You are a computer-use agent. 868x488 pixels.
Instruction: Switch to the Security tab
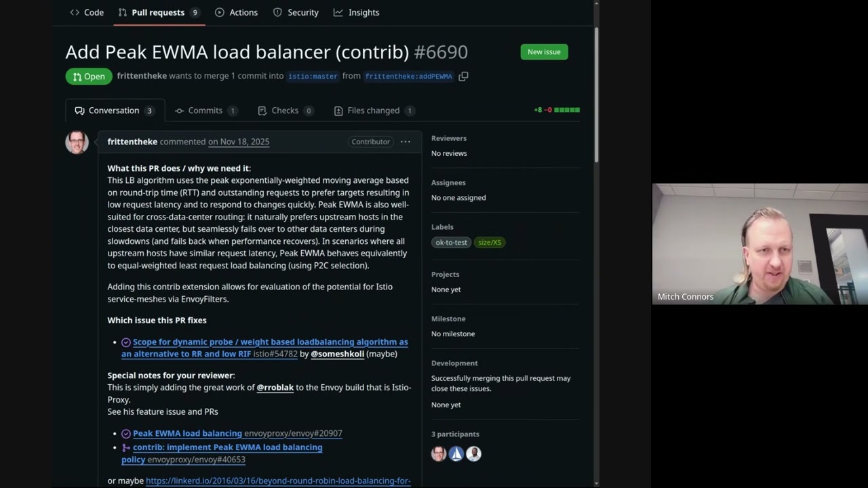296,12
